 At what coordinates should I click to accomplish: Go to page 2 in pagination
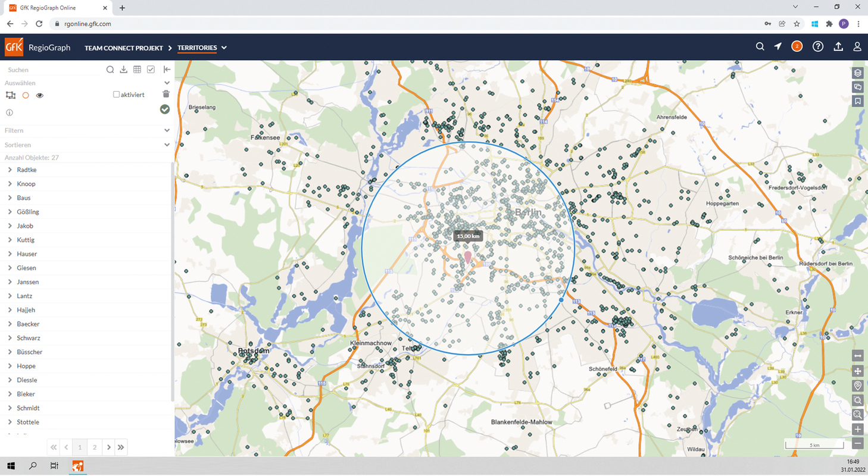click(x=94, y=447)
